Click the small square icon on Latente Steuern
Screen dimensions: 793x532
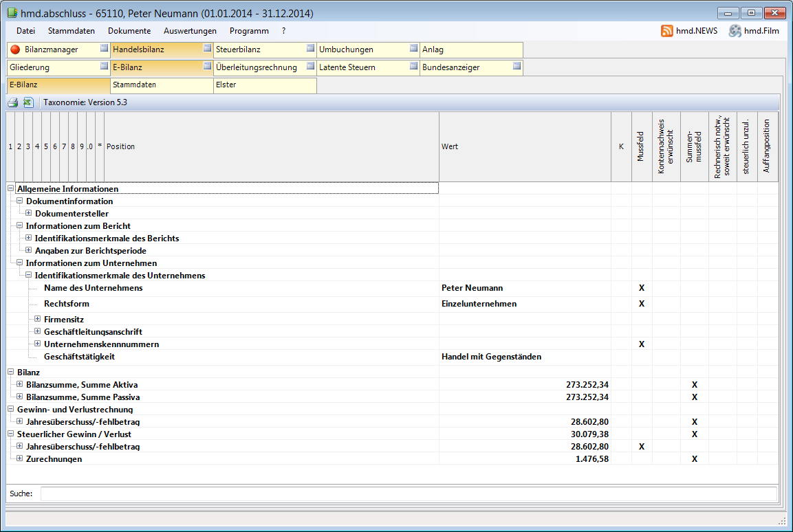tap(413, 66)
